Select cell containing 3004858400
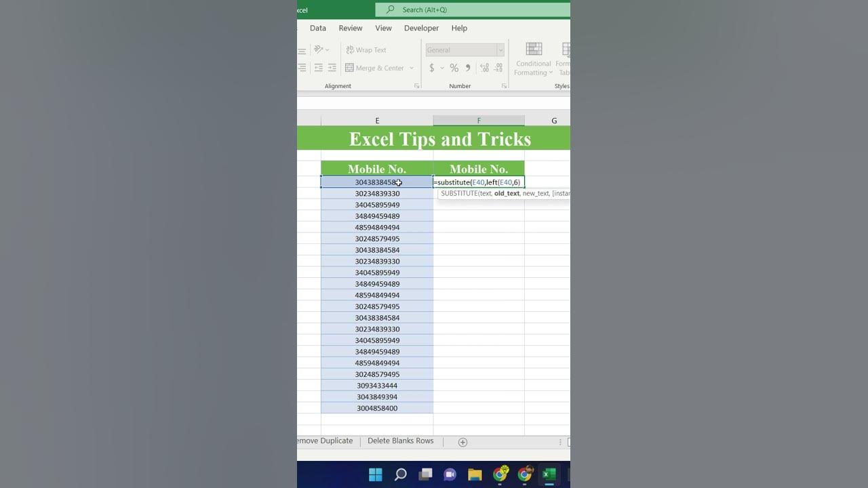Screen dimensions: 868x488 [377, 408]
